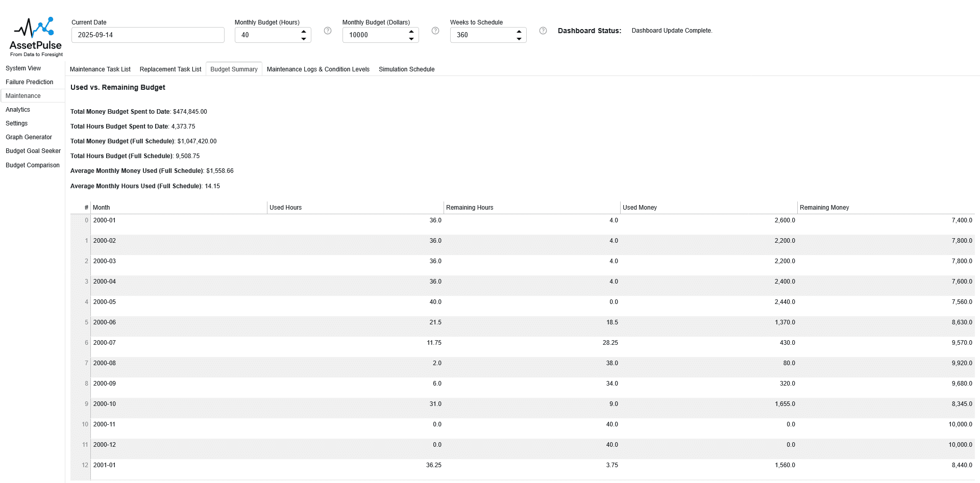Switch to Replacement Task List tab
980x483 pixels.
(170, 69)
